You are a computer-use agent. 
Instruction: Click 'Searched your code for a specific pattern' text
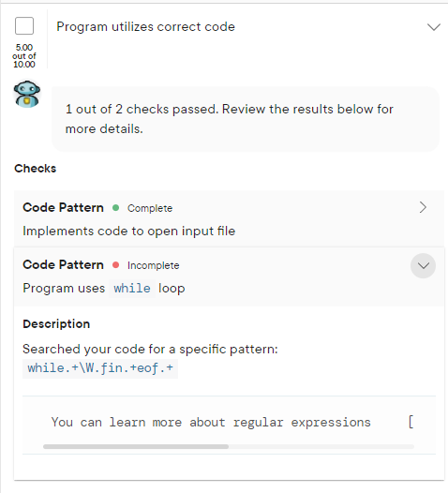tap(150, 350)
